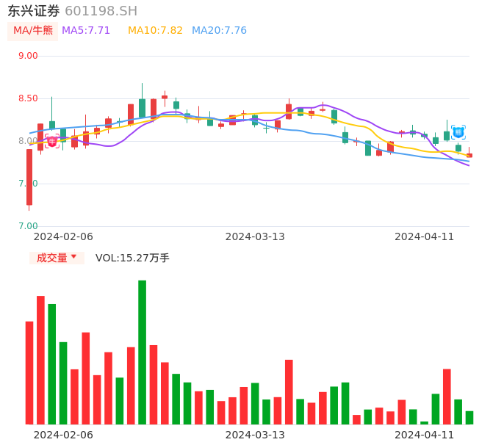Viewport: 504px width, 445px height.
Task: Click the stock code 601198.SH
Action: click(x=101, y=11)
